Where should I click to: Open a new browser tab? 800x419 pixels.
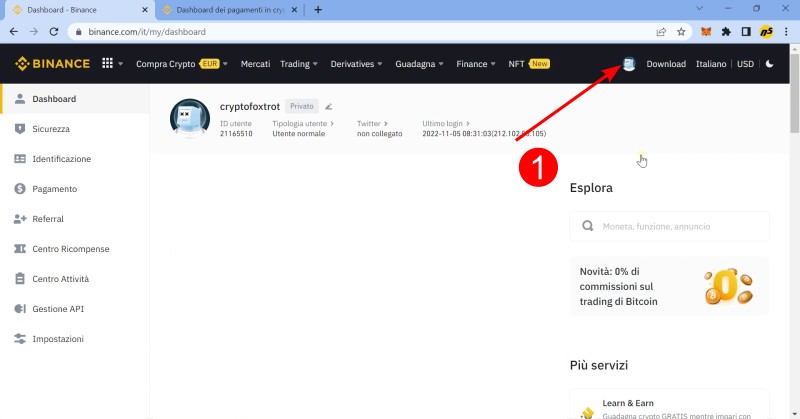coord(318,10)
